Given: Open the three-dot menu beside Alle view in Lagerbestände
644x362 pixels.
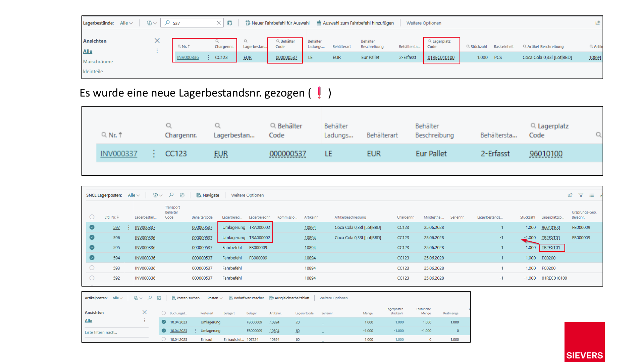Looking at the screenshot, I should click(157, 51).
